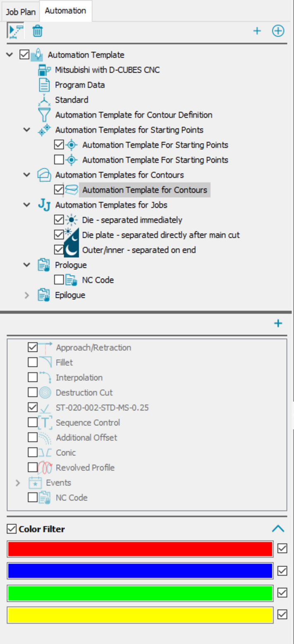Click the plus button above the options list
Screen dimensions: 294x644
click(x=278, y=323)
